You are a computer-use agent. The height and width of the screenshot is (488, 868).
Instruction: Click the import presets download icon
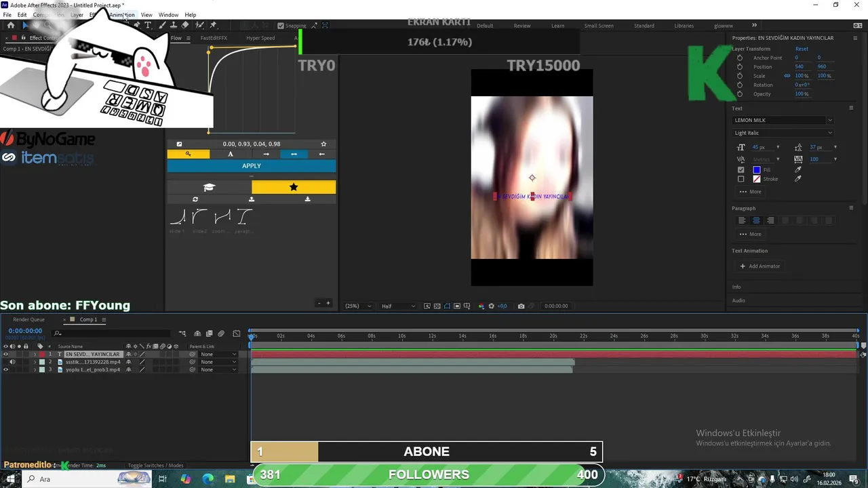(308, 199)
